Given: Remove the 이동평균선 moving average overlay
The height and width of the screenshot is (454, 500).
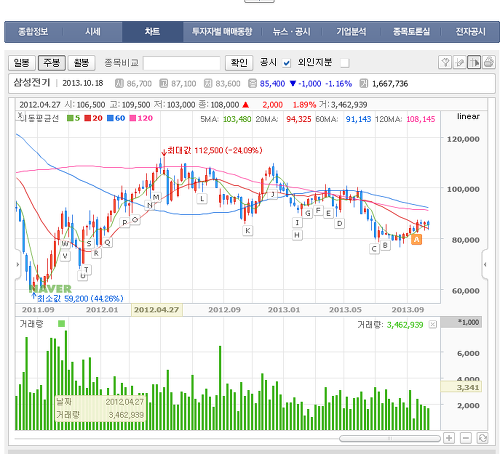Looking at the screenshot, I should point(20,116).
